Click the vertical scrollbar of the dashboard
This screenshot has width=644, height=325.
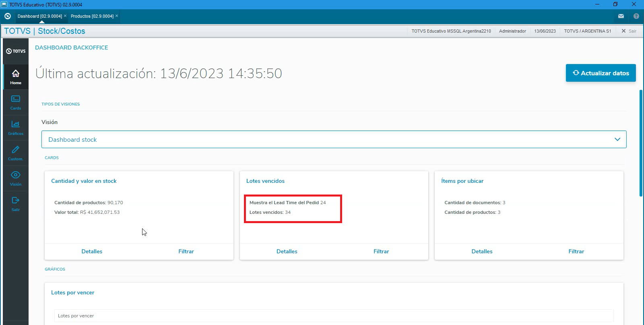[641, 143]
